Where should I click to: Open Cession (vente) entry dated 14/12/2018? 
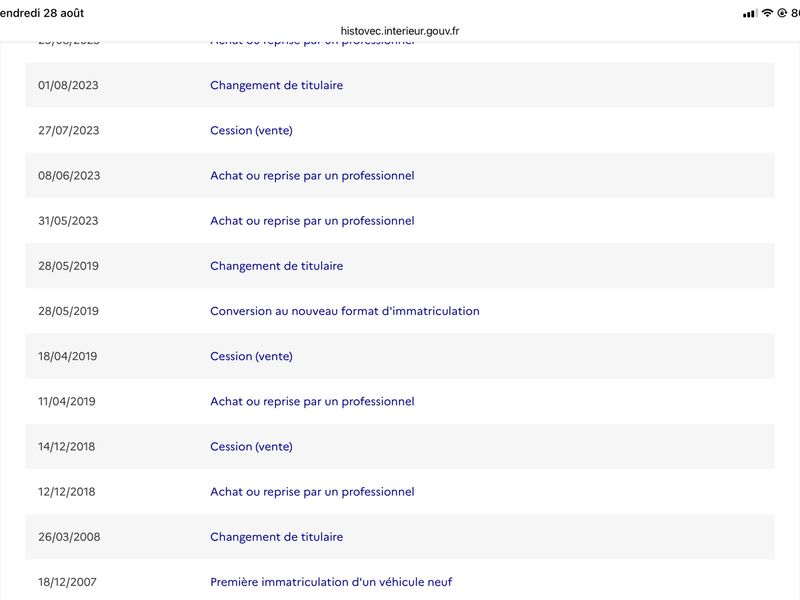coord(252,446)
